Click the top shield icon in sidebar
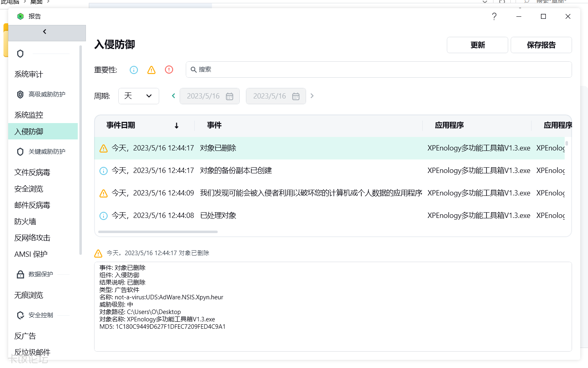This screenshot has width=588, height=368. point(20,54)
